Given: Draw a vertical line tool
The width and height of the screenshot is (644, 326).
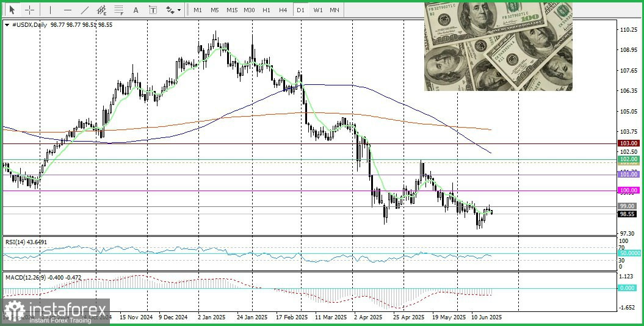Looking at the screenshot, I should pos(50,10).
